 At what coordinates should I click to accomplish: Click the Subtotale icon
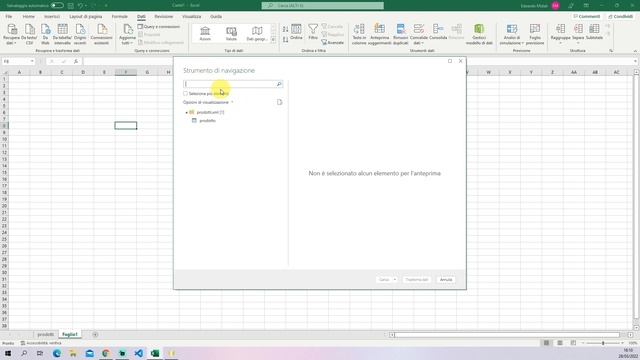point(594,32)
